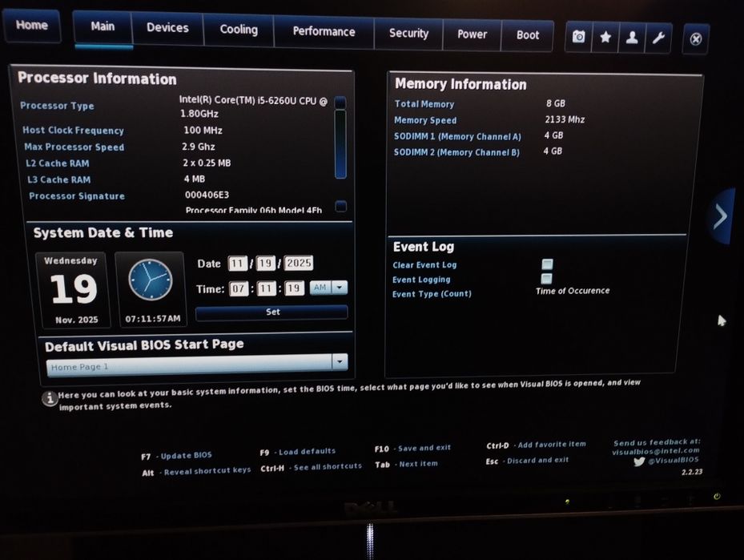
Task: Click the Max Processor Speed label
Action: [74, 147]
